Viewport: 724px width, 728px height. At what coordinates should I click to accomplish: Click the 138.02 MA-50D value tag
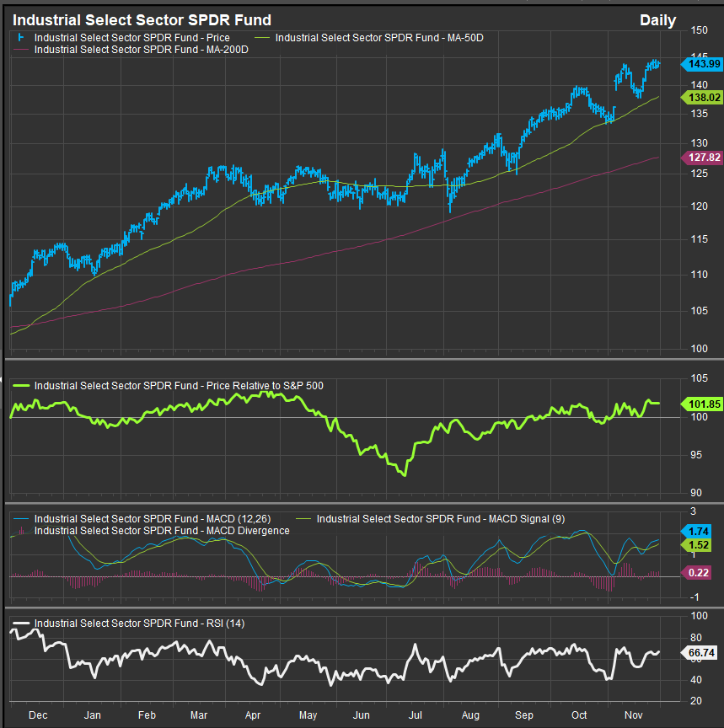[702, 98]
